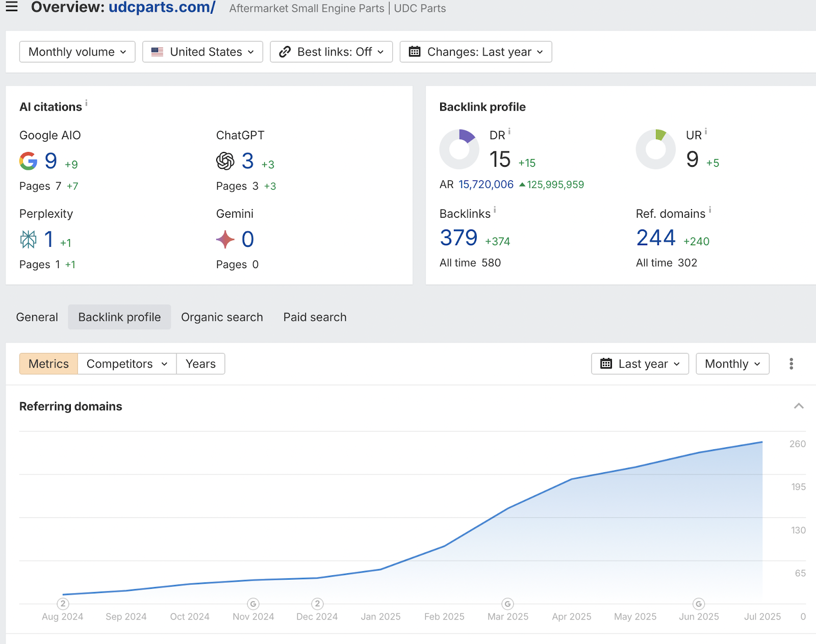Click the page title 'Aftermarket Small Engine Parts | UDC Parts'
The width and height of the screenshot is (816, 644).
coord(338,9)
